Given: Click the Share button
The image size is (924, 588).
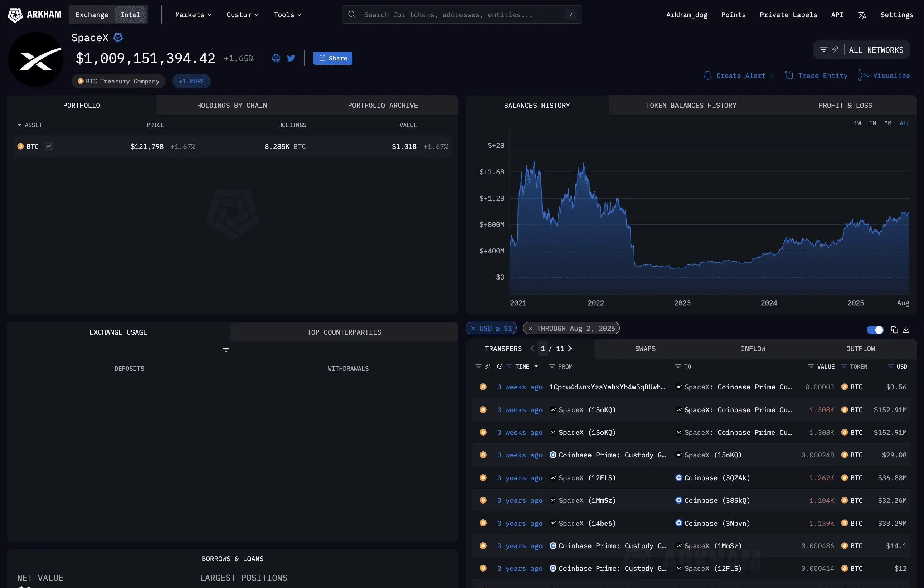Looking at the screenshot, I should (333, 58).
